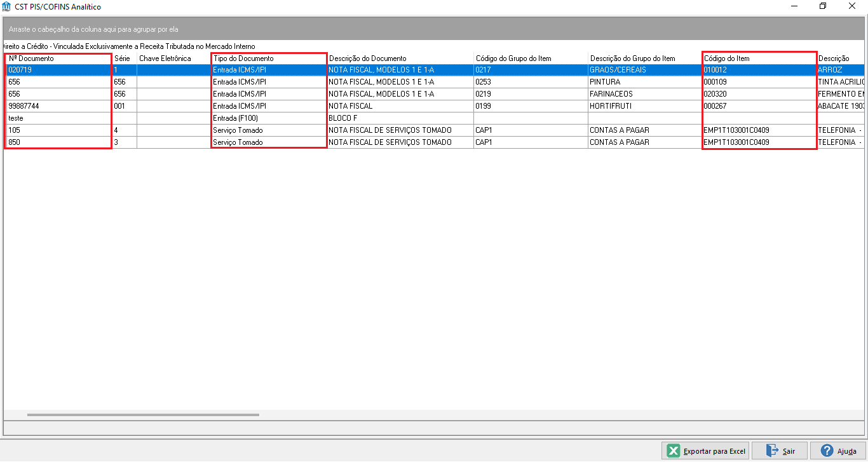Click the PINTURA group description cell
868x462 pixels.
645,82
